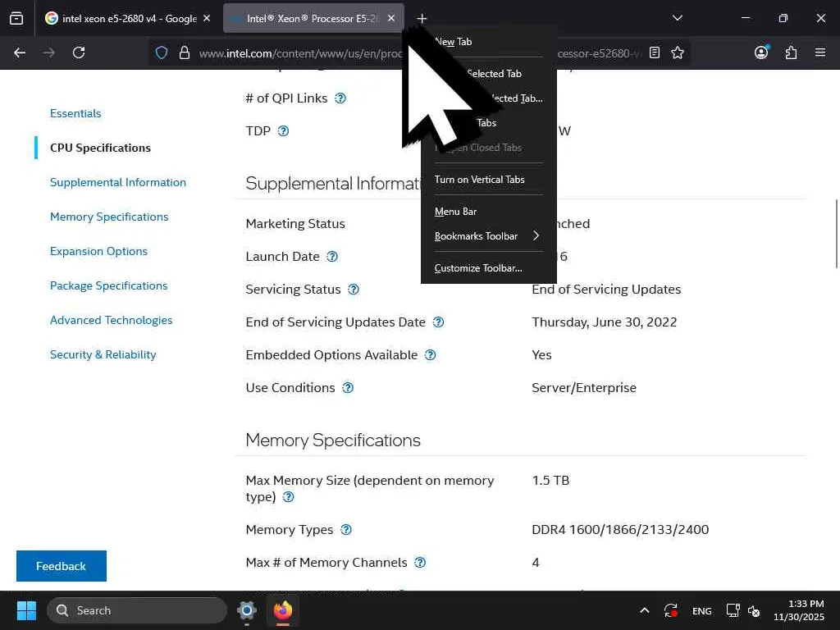Show help for Max # of Memory Channels
Viewport: 840px width, 630px height.
pyautogui.click(x=420, y=562)
